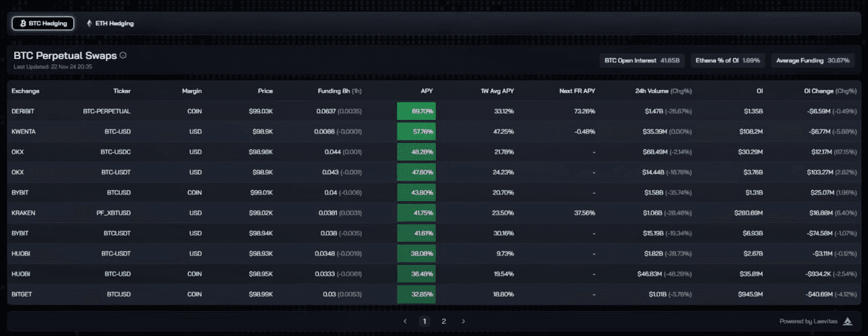The width and height of the screenshot is (868, 336).
Task: Click the $99.03K price cell
Action: (x=261, y=111)
